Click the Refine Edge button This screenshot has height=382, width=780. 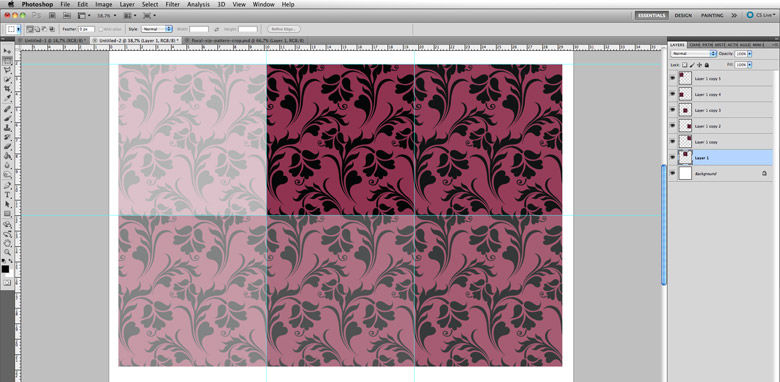tap(284, 29)
